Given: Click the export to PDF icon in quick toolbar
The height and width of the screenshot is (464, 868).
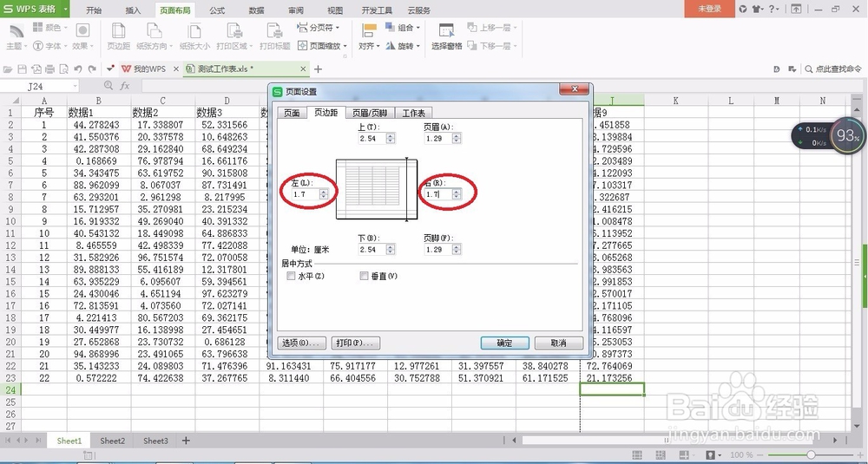Looking at the screenshot, I should pyautogui.click(x=36, y=69).
